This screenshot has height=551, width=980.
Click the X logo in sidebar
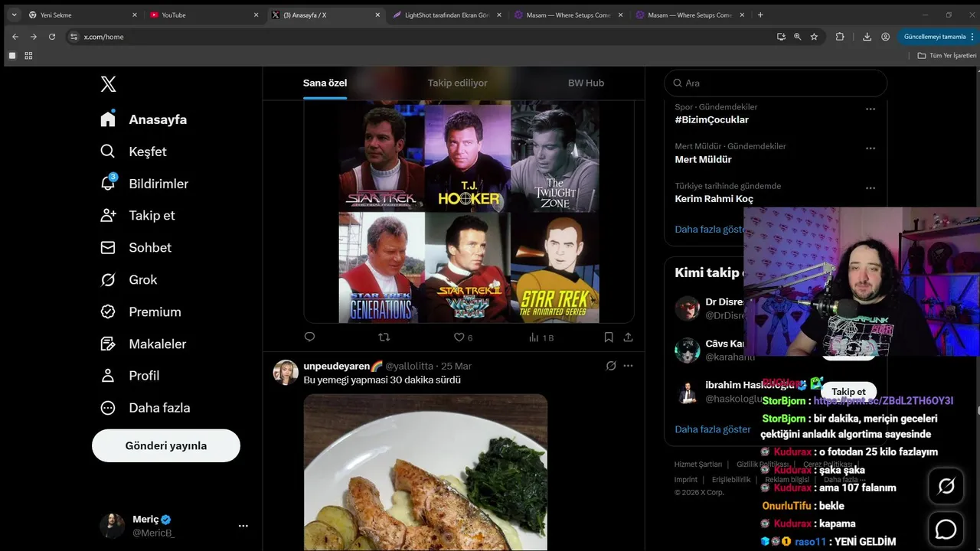click(109, 84)
